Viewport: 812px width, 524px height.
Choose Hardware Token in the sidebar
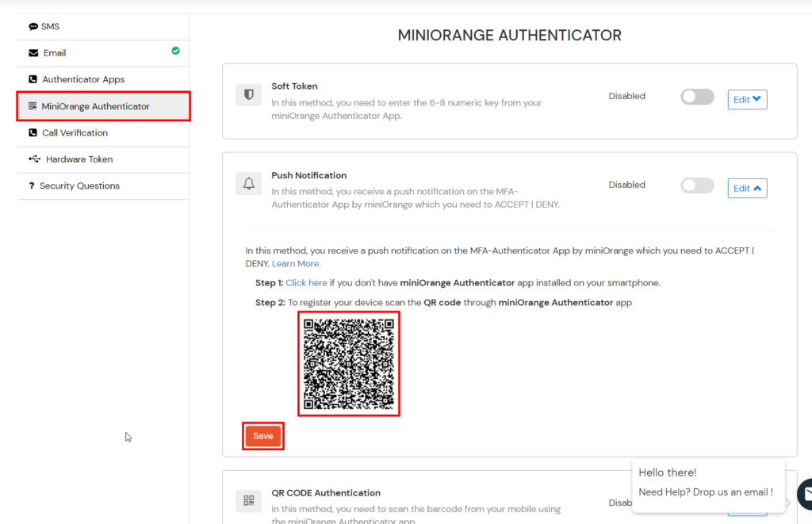(103, 159)
